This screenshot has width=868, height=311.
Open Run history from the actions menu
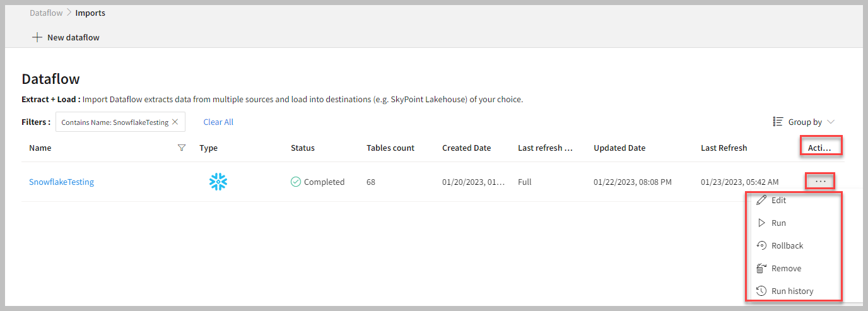(792, 291)
